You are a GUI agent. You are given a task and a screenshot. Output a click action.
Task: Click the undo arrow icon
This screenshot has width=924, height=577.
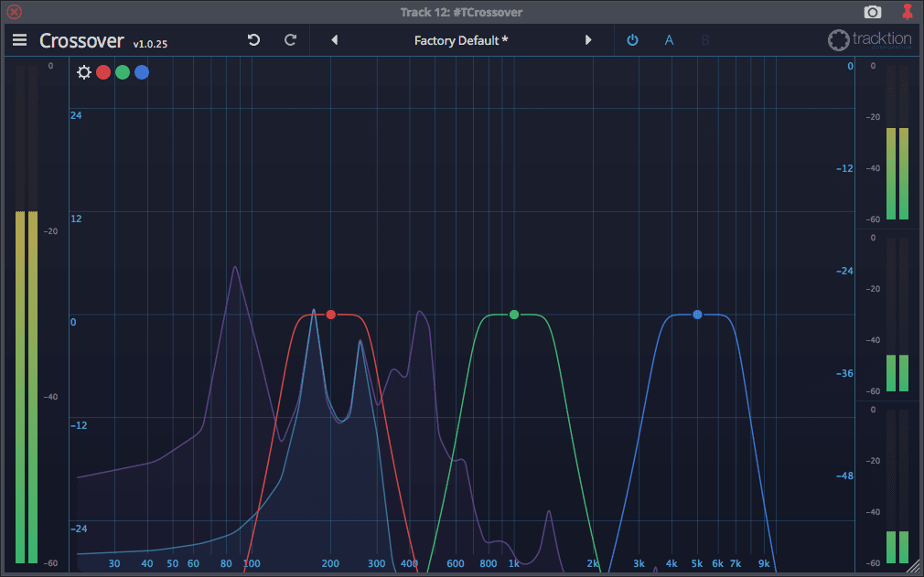[253, 40]
